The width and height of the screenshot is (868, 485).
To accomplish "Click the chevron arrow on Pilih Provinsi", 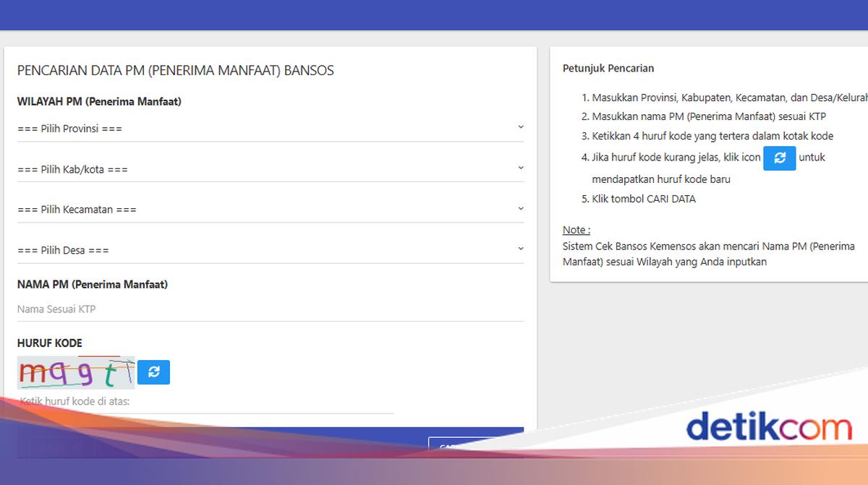I will (x=521, y=127).
